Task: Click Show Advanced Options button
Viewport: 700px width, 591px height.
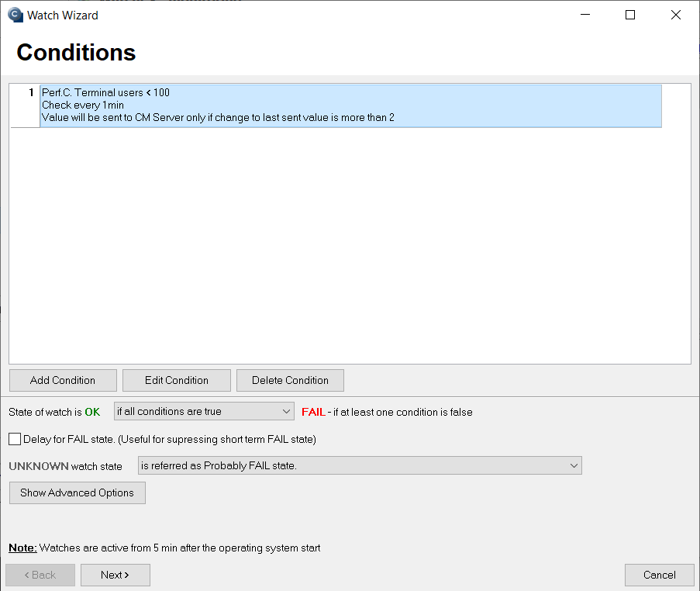Action: pos(78,492)
